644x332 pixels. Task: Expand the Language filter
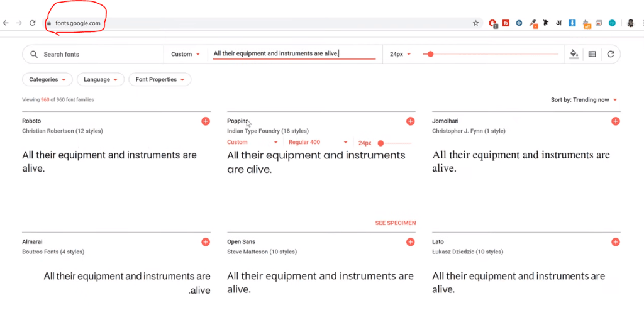click(101, 80)
